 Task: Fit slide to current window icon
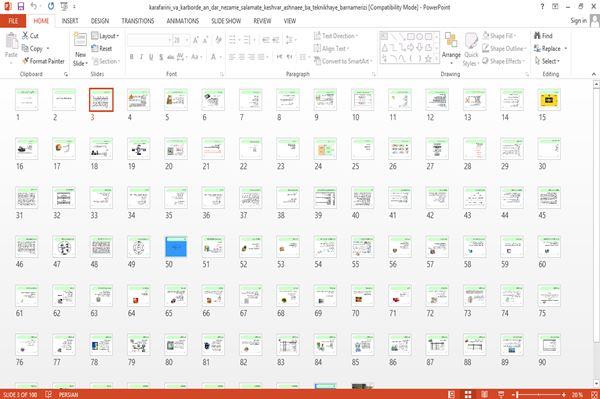pos(594,394)
